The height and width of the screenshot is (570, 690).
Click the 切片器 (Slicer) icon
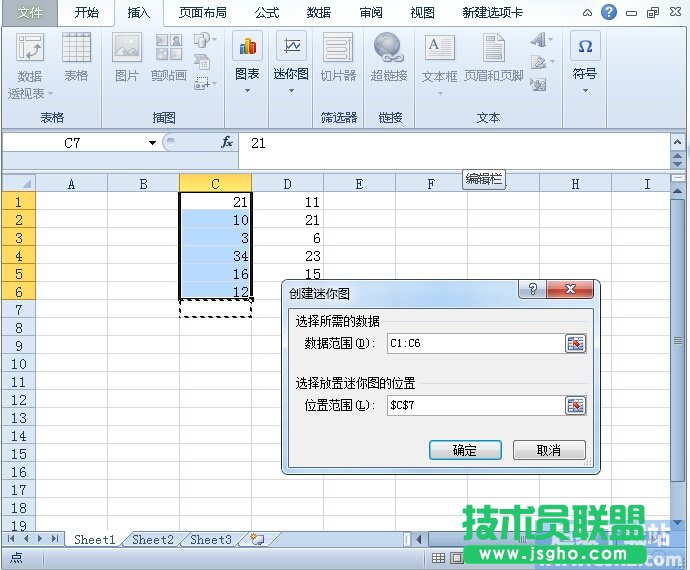click(338, 47)
